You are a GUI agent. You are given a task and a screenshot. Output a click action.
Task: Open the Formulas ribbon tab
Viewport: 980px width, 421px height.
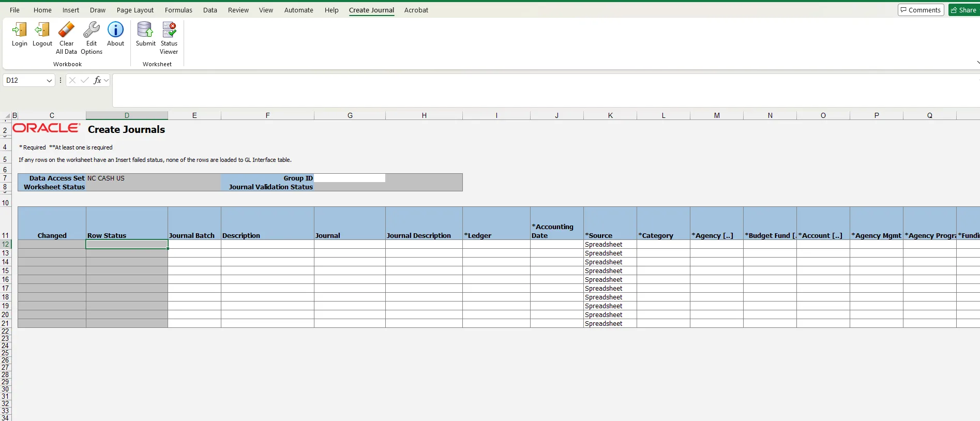[178, 10]
